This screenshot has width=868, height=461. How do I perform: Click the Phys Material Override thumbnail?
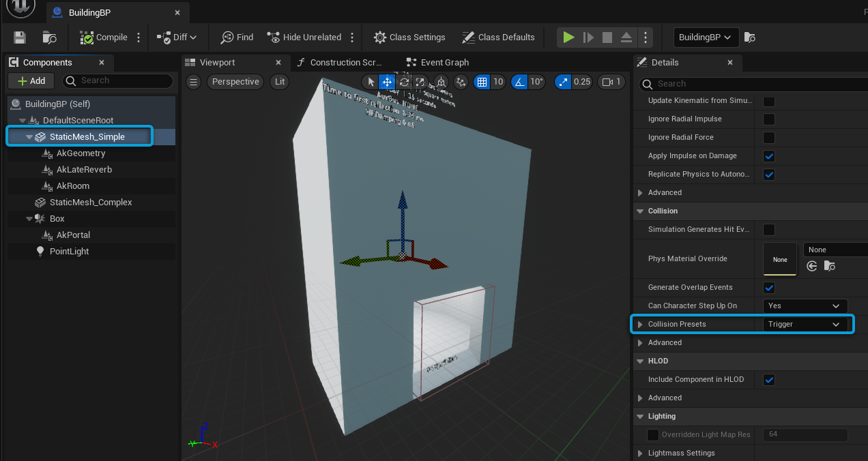pos(780,259)
